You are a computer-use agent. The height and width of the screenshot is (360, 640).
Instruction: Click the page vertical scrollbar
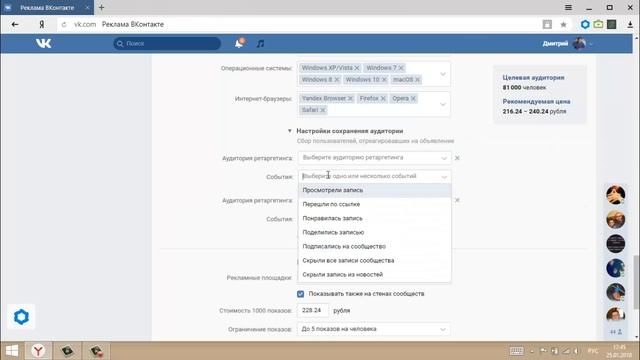point(636,282)
